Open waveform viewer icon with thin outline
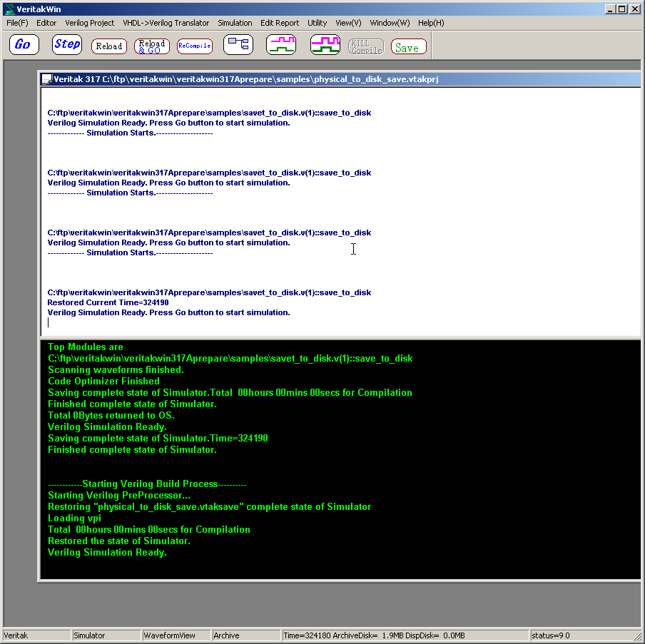Viewport: 645px width, 644px height. [281, 45]
